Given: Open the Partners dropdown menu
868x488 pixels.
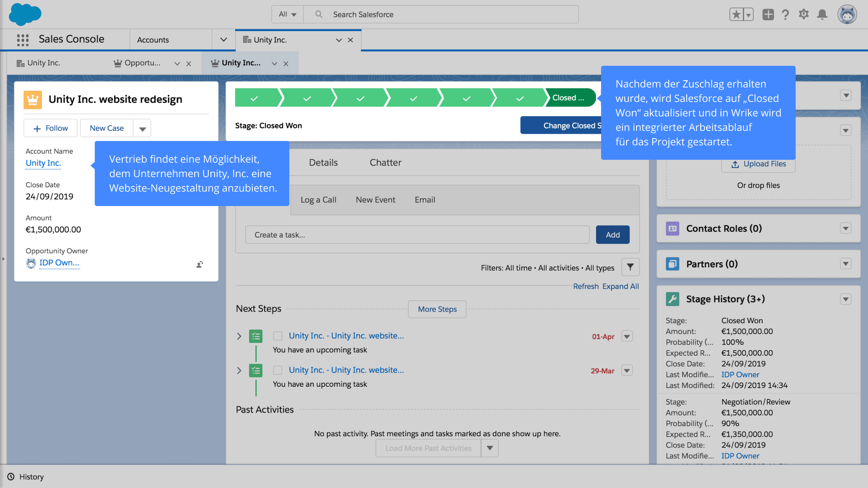Looking at the screenshot, I should (x=846, y=264).
